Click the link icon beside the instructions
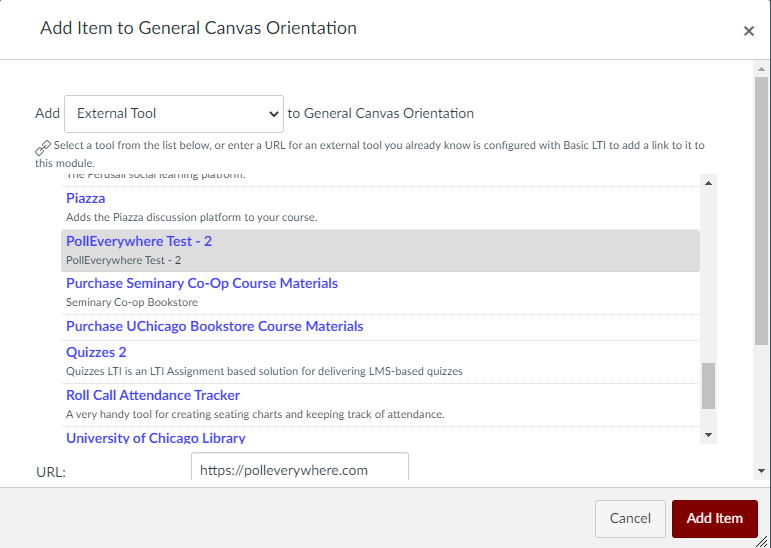This screenshot has width=771, height=548. pyautogui.click(x=43, y=146)
